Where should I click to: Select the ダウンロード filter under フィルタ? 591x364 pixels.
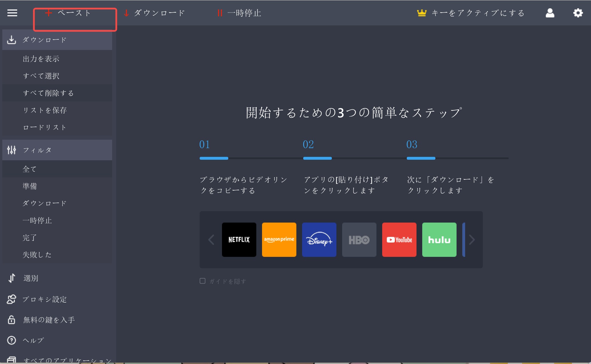click(57, 203)
